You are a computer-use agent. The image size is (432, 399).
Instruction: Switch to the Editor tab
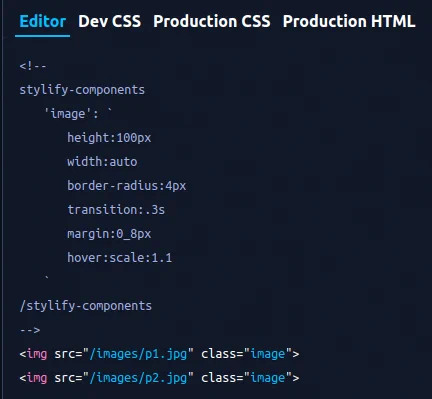pyautogui.click(x=43, y=21)
